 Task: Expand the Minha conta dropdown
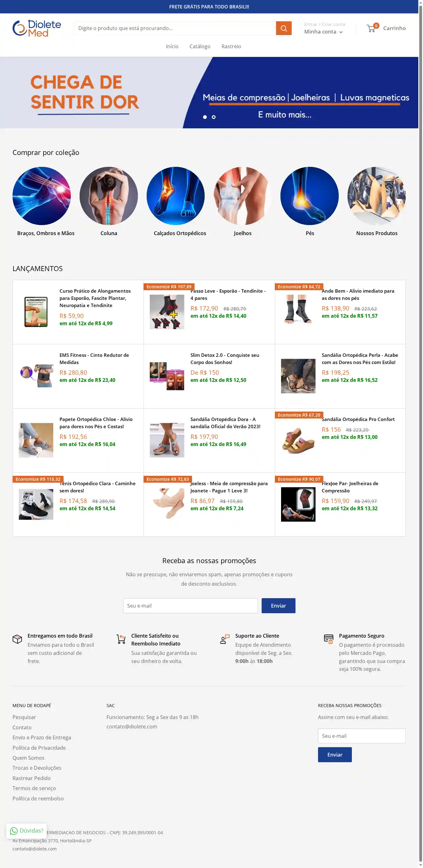pyautogui.click(x=323, y=32)
